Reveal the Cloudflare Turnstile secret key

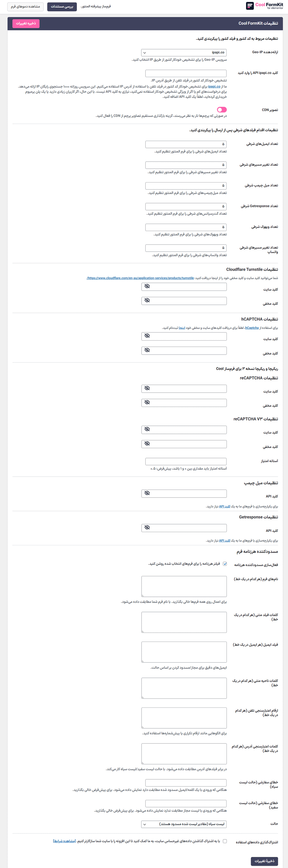[x=147, y=300]
